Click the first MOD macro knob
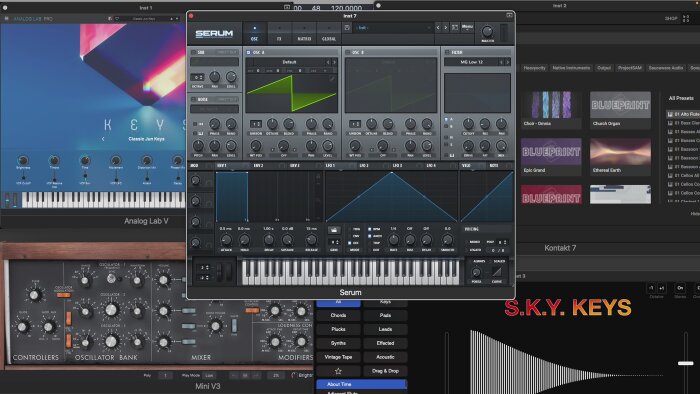 tap(196, 180)
